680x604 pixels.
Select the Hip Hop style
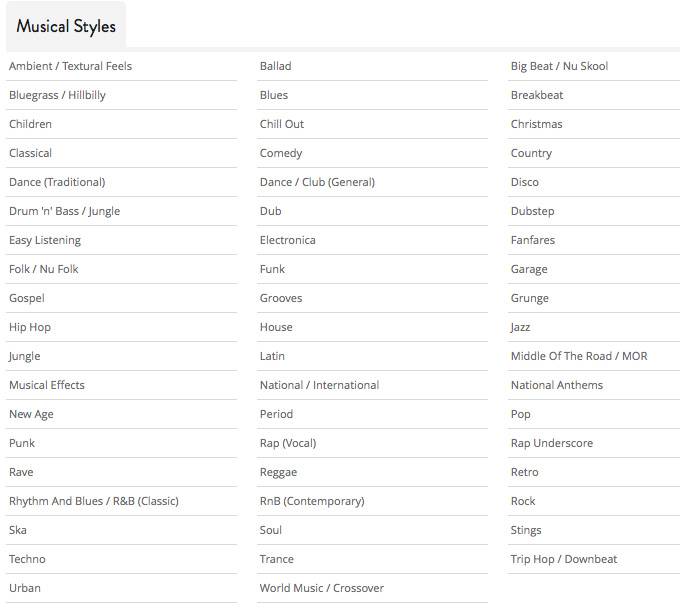[30, 327]
